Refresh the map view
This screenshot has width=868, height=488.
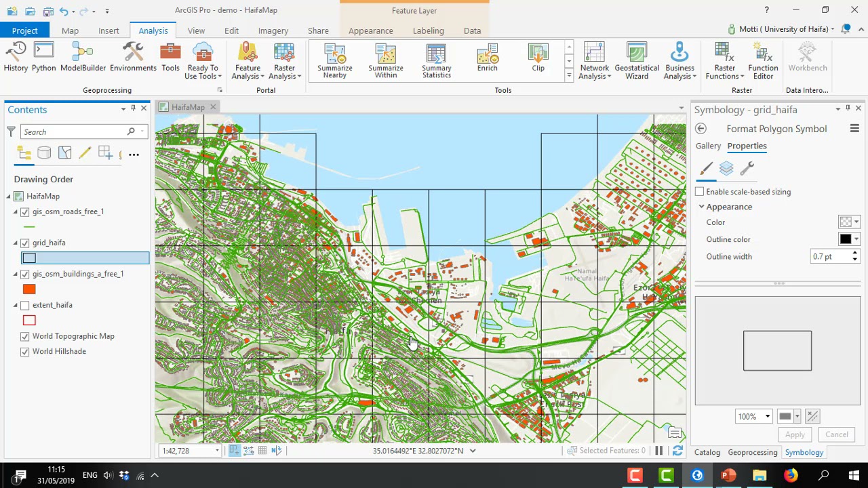click(x=677, y=451)
